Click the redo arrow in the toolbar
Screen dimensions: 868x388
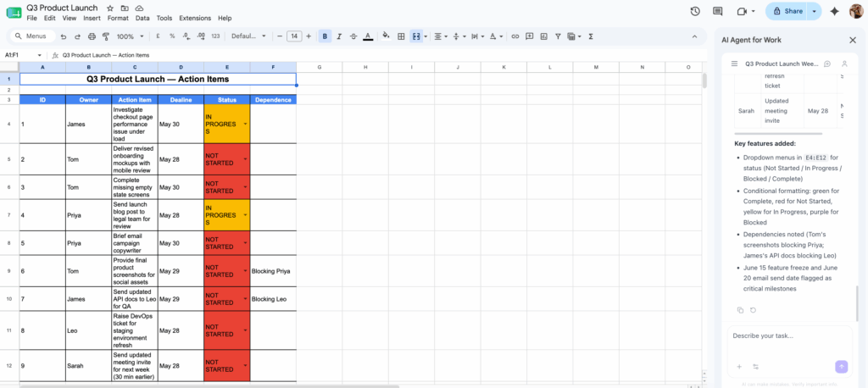(x=77, y=36)
